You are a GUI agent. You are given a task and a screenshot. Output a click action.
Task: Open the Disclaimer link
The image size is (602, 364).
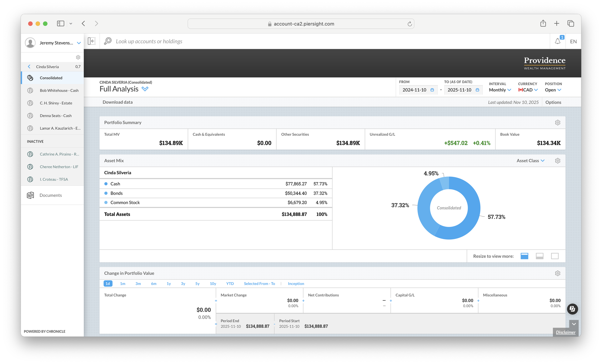tap(565, 332)
